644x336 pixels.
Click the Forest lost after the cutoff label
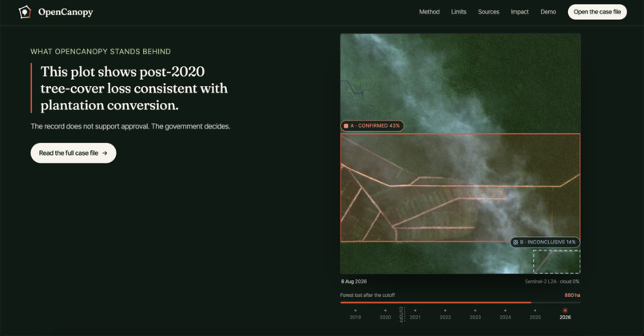pyautogui.click(x=368, y=295)
